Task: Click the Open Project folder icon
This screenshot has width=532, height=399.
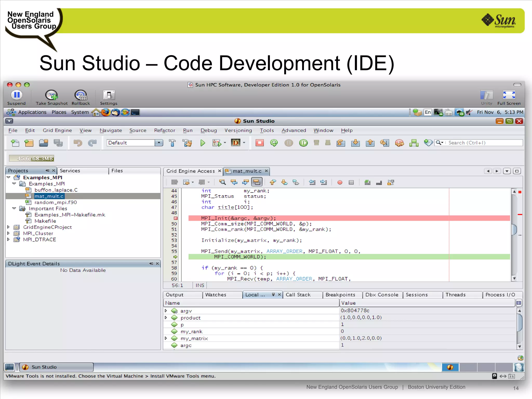Action: point(43,143)
